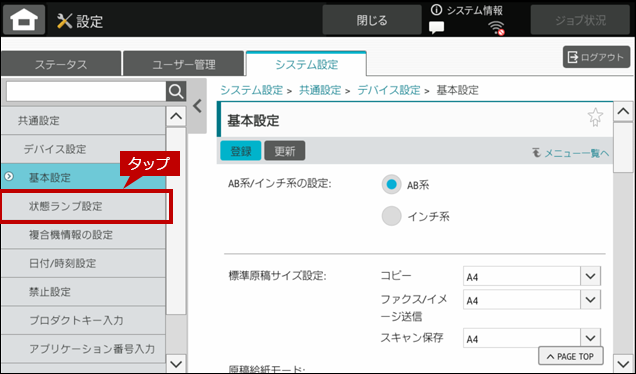636x374 pixels.
Task: Tap 状態ランプ設定 in the side menu
Action: [x=83, y=206]
